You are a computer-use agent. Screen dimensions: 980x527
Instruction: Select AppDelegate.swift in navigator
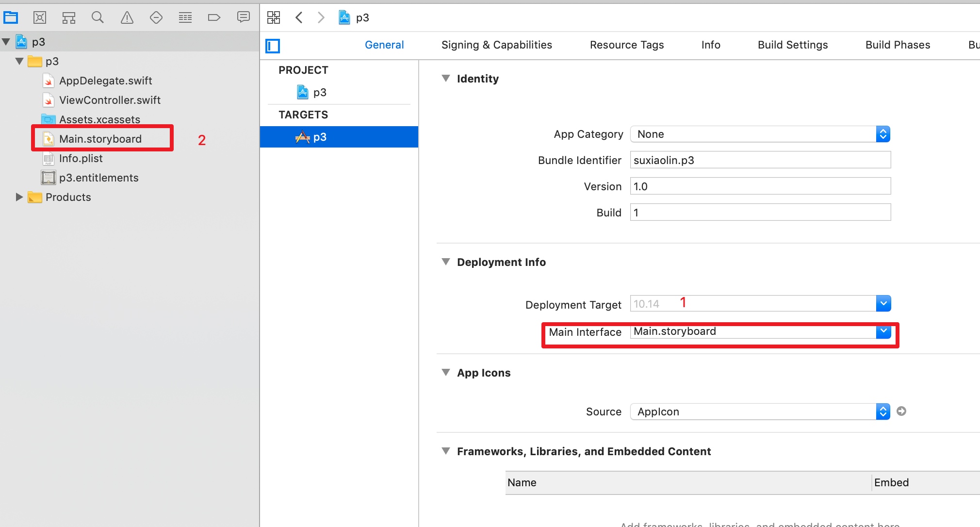coord(105,81)
